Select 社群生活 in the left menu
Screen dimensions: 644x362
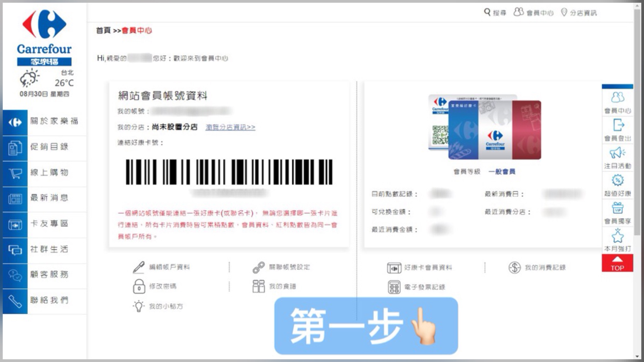[x=49, y=249]
